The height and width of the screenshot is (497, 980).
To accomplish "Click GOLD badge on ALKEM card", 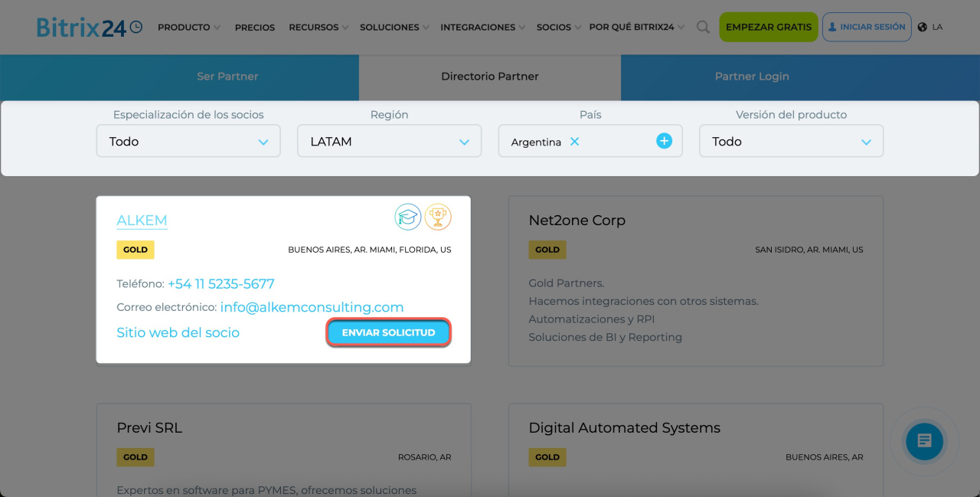I will 136,250.
